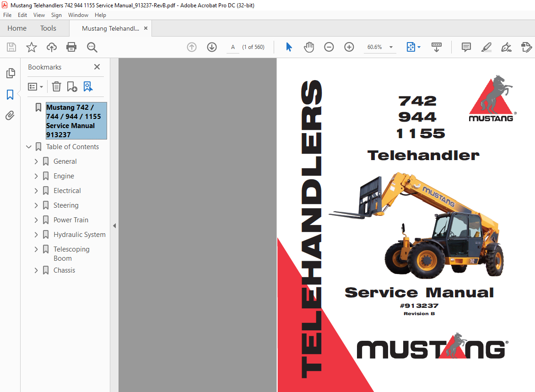Switch to the Home tab
Screen dimensions: 535x392
17,28
